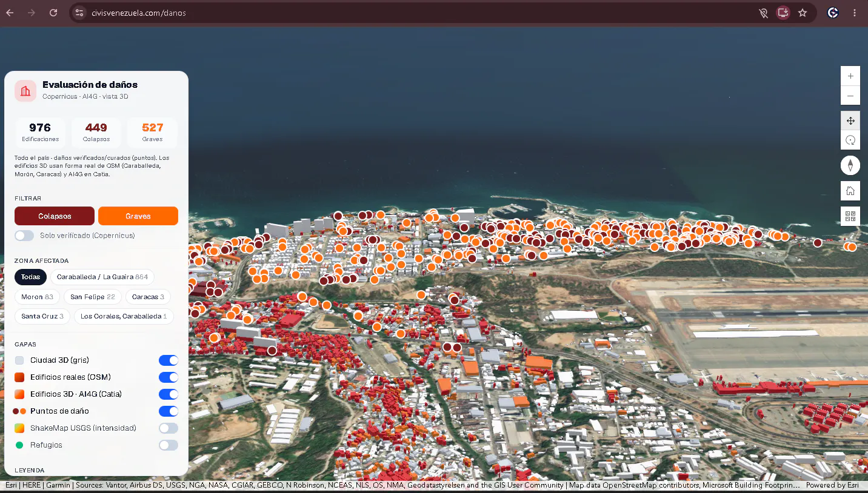Screen dimensions: 868x493
Task: Hide the Puntos de daño layer
Action: tap(169, 411)
